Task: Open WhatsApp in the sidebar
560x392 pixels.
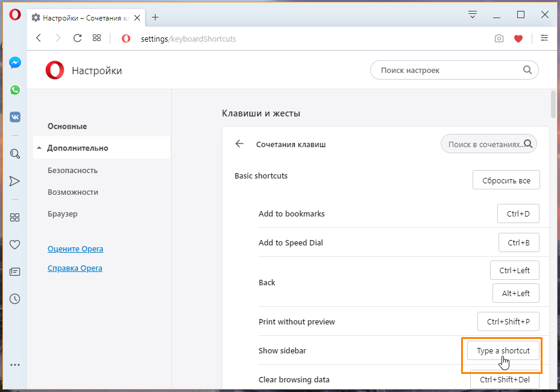Action: 15,90
